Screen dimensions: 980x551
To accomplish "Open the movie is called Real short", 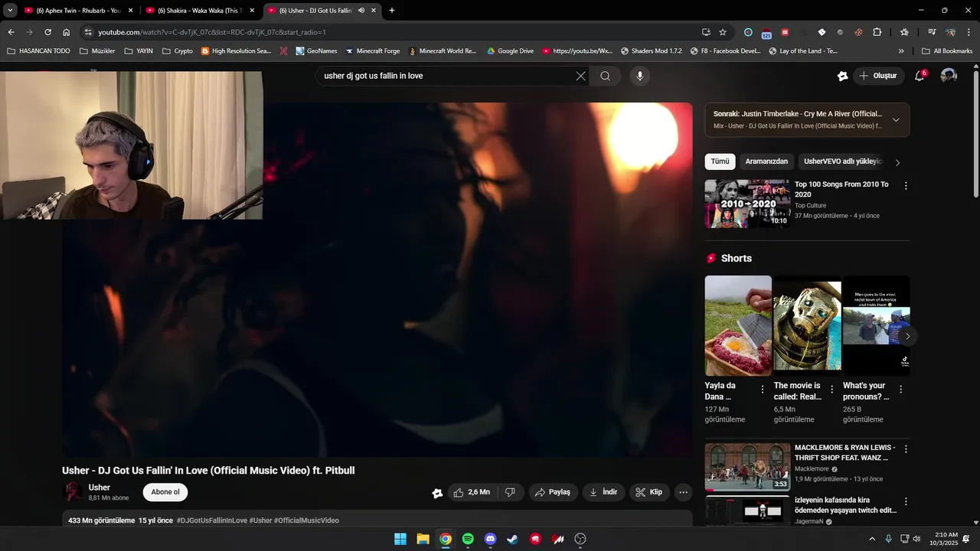I will coord(807,325).
